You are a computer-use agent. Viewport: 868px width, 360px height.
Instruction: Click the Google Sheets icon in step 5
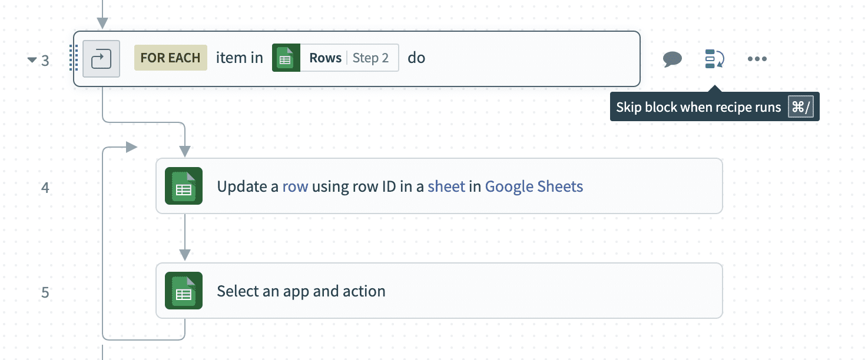click(x=184, y=291)
